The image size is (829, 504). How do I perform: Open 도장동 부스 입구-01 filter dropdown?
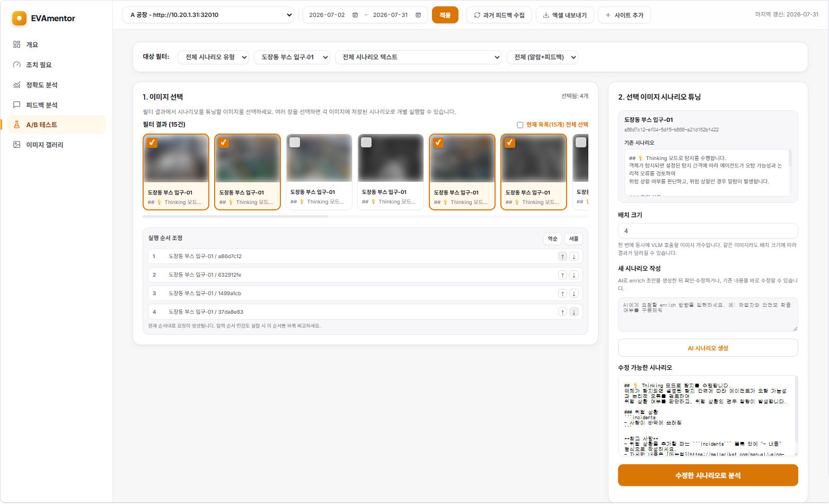coord(292,57)
